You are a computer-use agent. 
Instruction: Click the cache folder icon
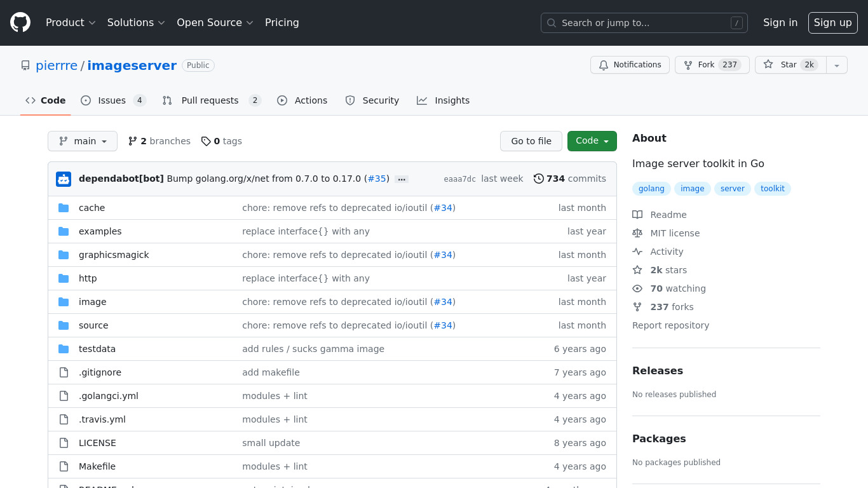coord(64,208)
